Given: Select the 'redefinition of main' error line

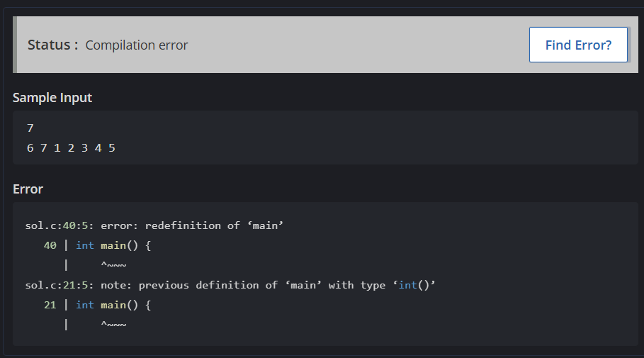Looking at the screenshot, I should (x=154, y=225).
